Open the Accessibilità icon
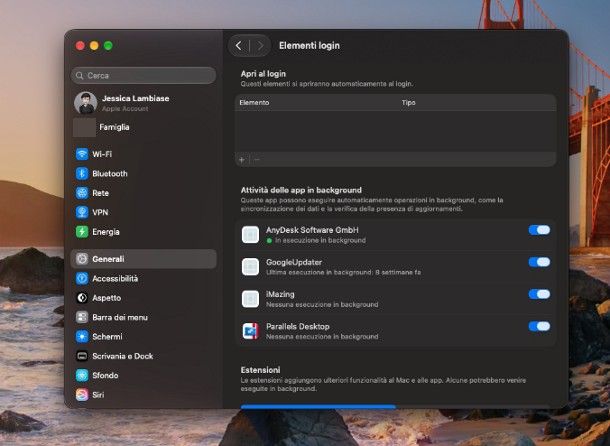Image resolution: width=610 pixels, height=446 pixels. [82, 278]
